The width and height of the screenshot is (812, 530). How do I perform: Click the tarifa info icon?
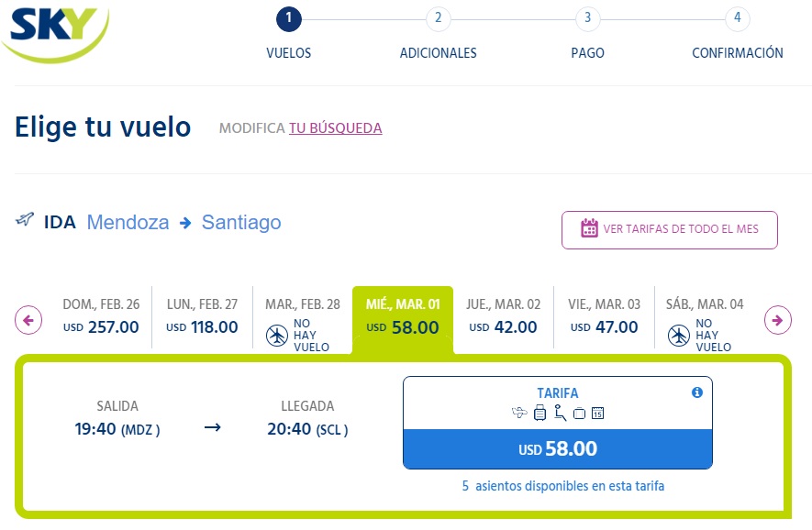pos(696,392)
